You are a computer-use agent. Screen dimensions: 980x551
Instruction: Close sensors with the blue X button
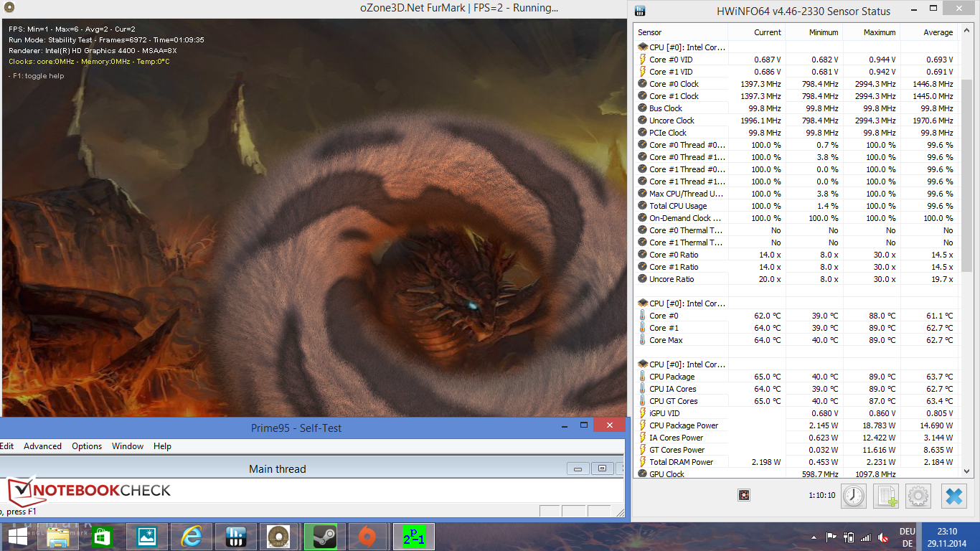click(x=954, y=496)
